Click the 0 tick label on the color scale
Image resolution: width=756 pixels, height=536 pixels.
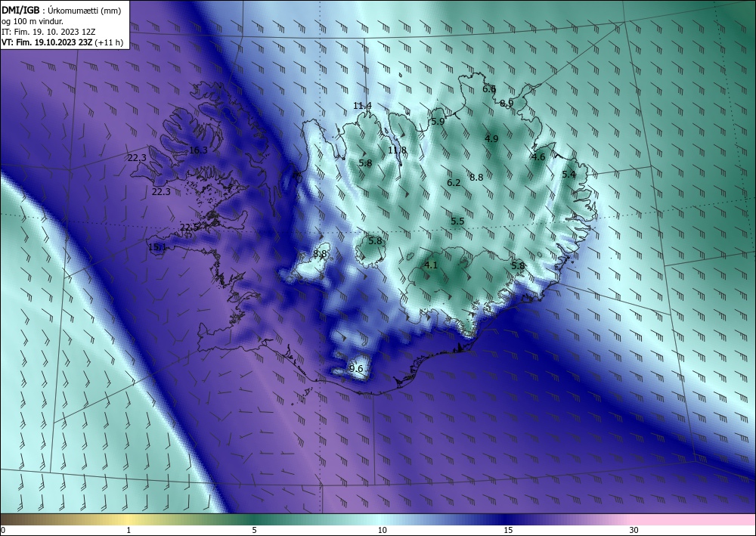click(3, 530)
